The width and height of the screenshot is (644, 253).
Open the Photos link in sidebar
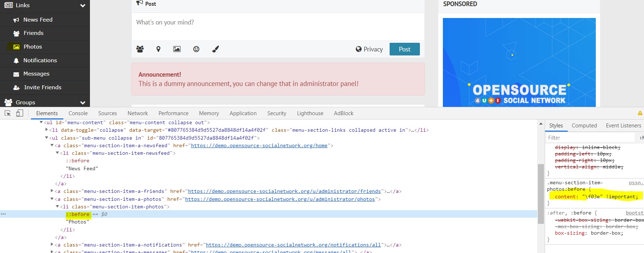pyautogui.click(x=33, y=47)
